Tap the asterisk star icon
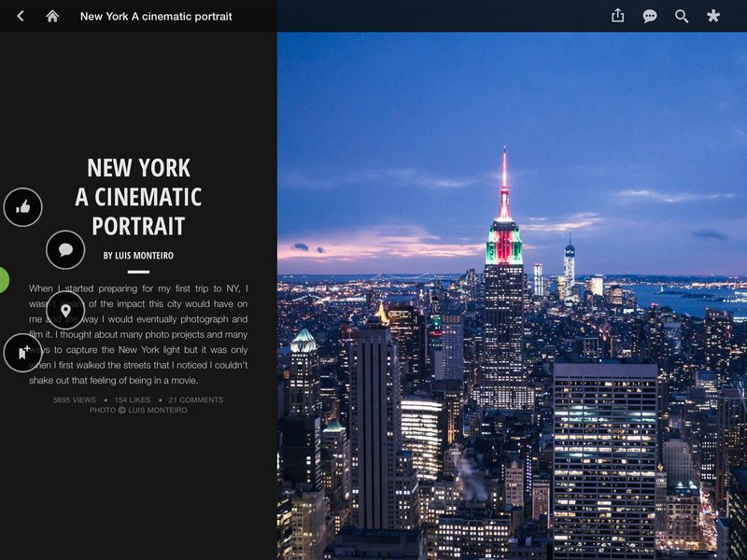Screen dimensions: 747x560 713,16
